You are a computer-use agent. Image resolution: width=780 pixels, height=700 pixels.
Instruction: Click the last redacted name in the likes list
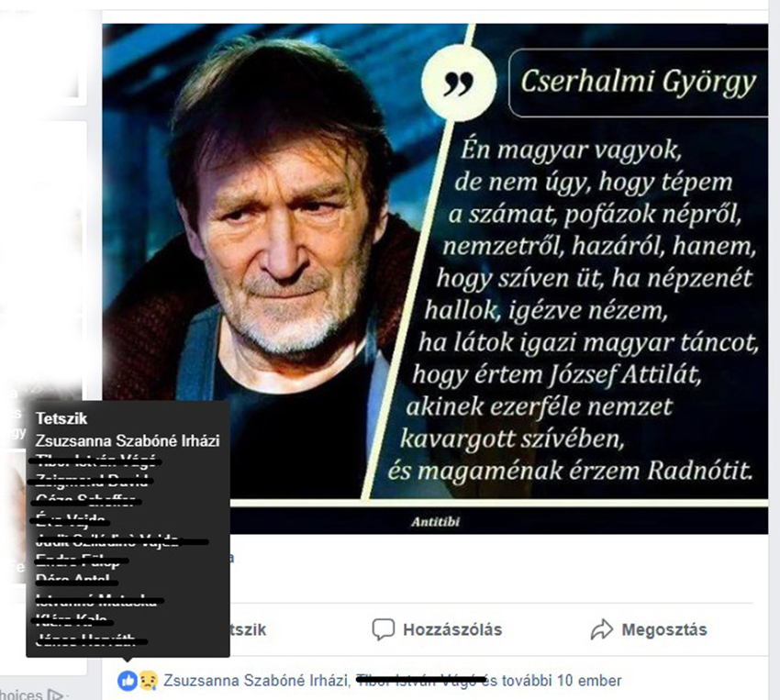90,639
